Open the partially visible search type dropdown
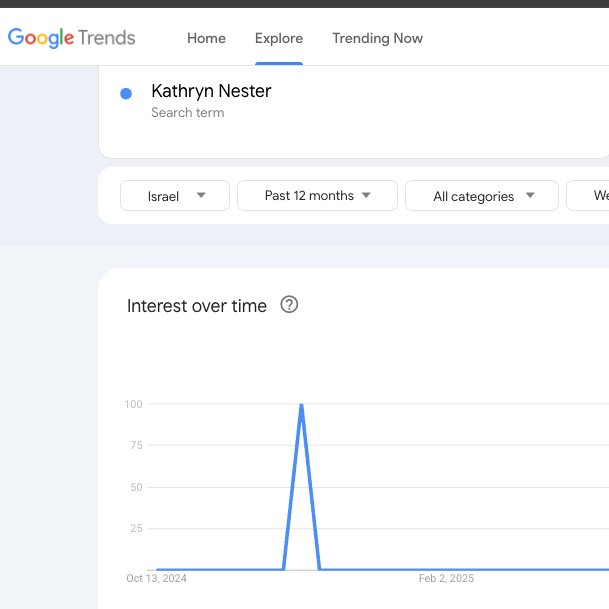This screenshot has width=609, height=609. point(590,196)
